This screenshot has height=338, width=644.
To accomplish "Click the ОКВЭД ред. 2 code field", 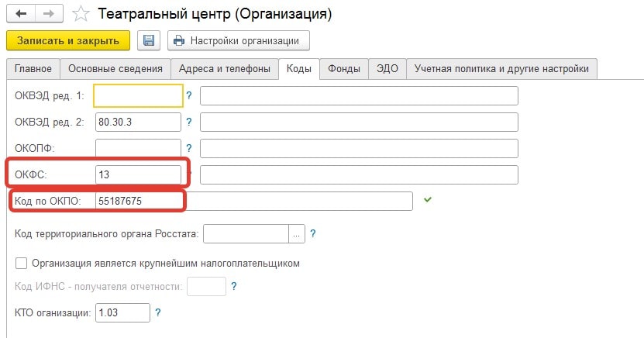I will click(137, 122).
